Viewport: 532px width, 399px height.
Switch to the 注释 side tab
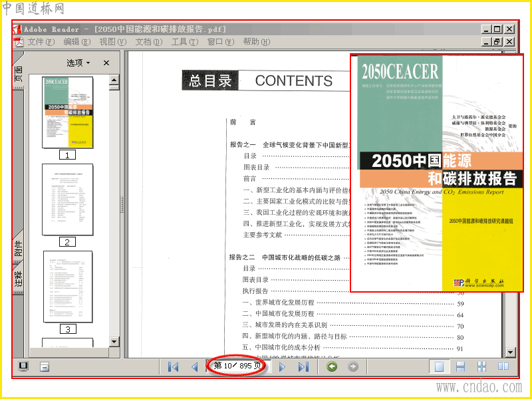point(19,279)
